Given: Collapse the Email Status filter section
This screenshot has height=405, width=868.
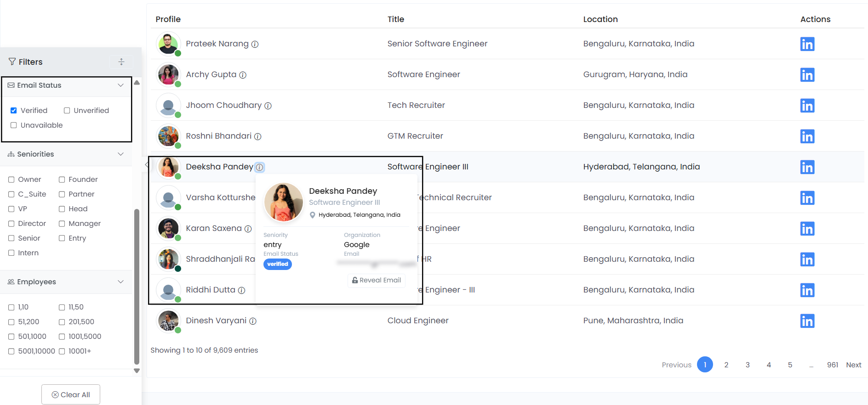Looking at the screenshot, I should pos(120,85).
